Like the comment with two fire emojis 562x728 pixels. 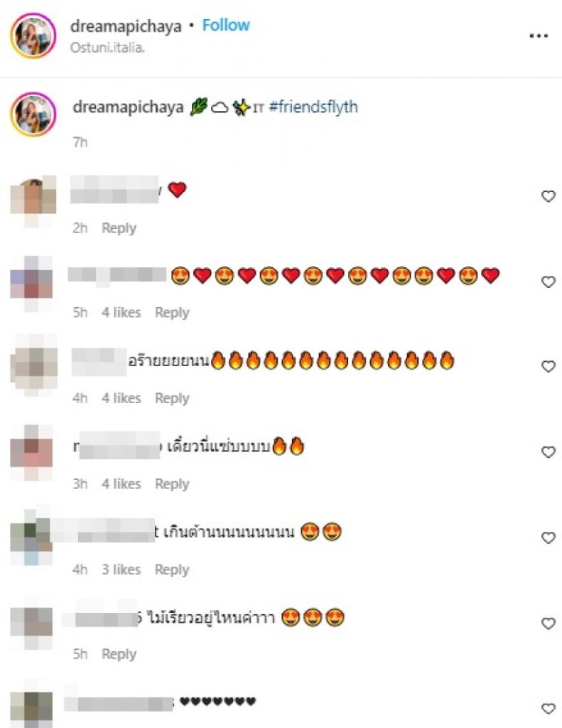coord(548,452)
